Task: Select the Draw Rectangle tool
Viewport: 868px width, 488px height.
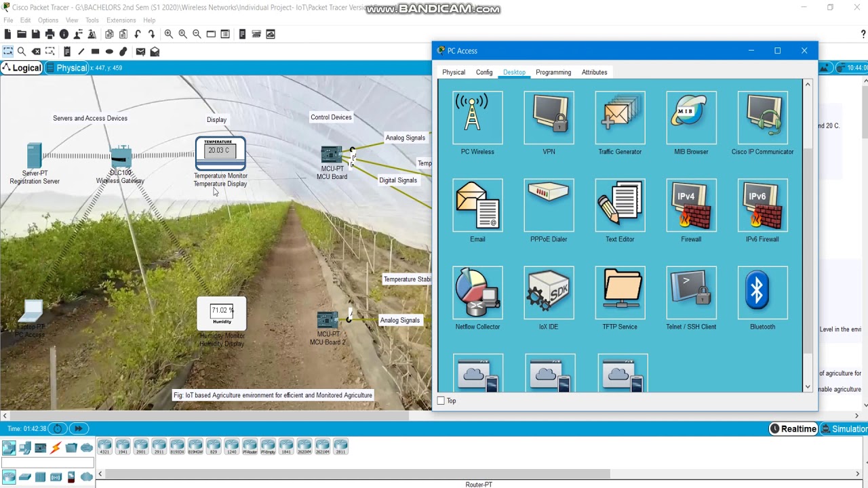Action: coord(95,52)
